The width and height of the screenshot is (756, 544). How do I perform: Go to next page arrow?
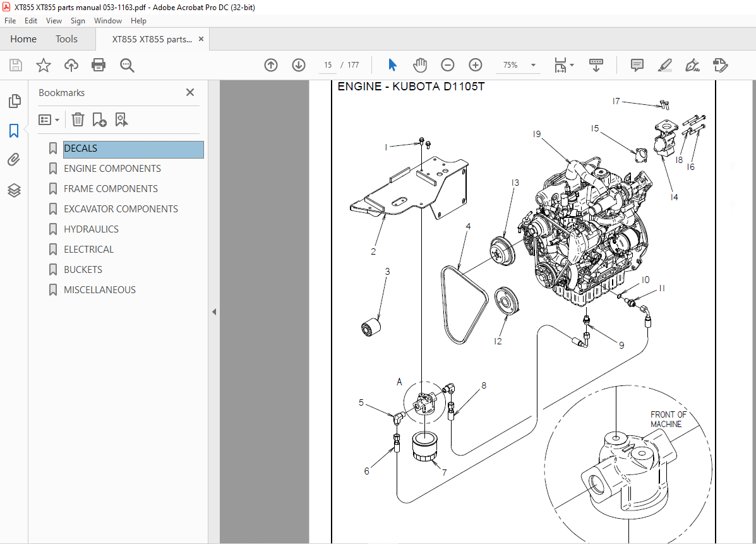(299, 65)
